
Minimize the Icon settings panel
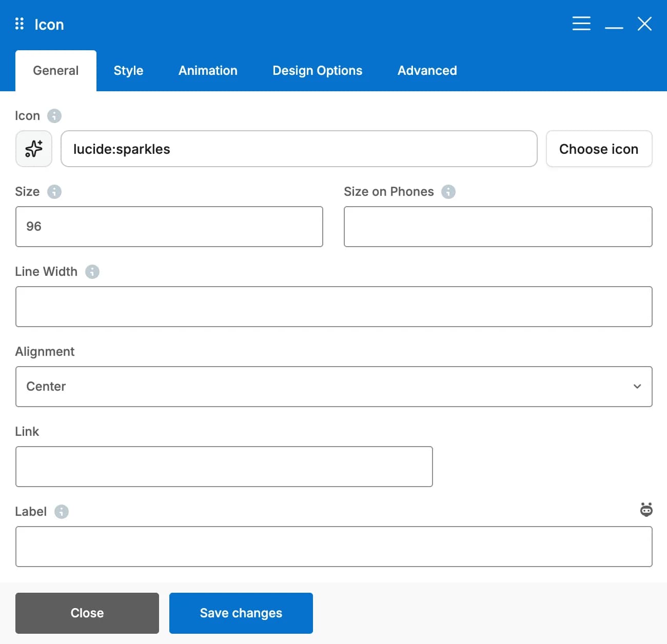[614, 27]
